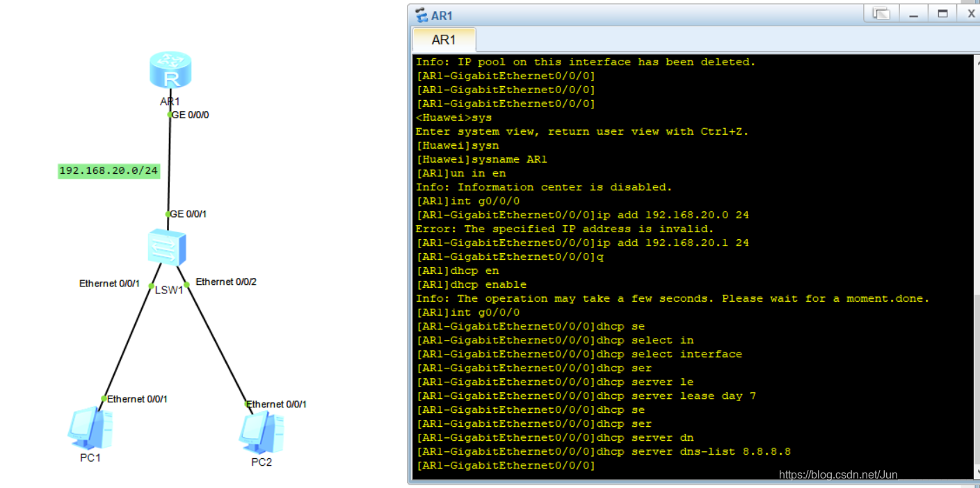
Task: Click the 'Enter system view' message line
Action: pyautogui.click(x=582, y=131)
